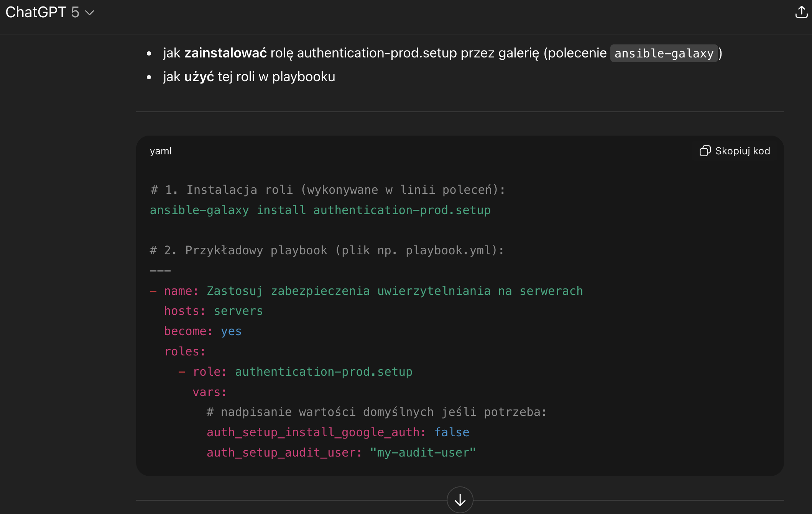Click the become: yes value
The image size is (812, 514).
pyautogui.click(x=231, y=331)
